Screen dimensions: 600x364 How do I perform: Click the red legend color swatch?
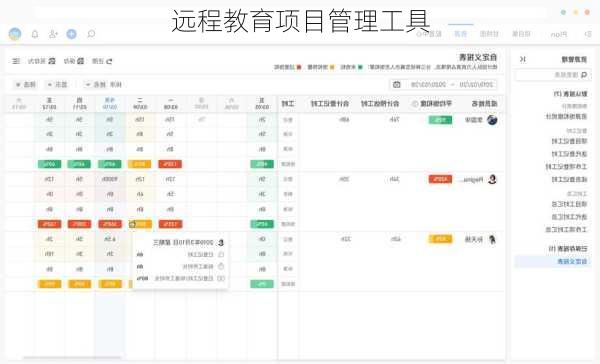tap(299, 67)
